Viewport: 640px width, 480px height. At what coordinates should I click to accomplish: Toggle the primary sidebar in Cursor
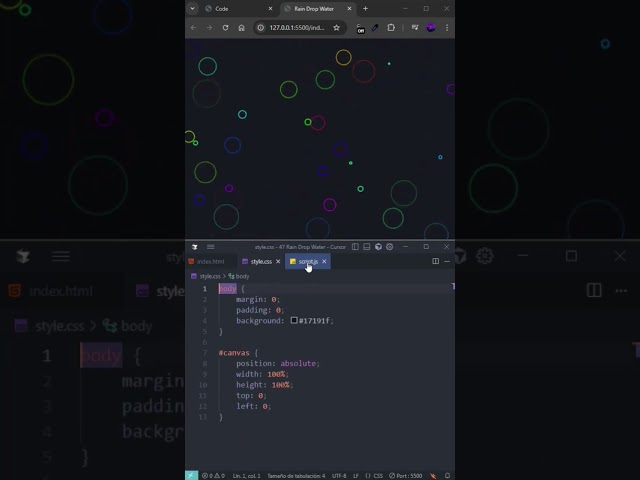coord(355,247)
